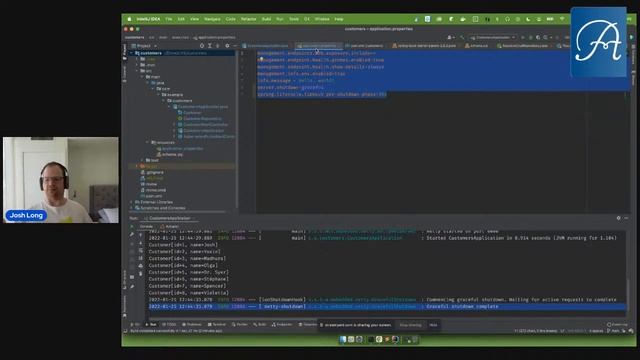
Task: Hide the Project tool window
Action: point(235,46)
